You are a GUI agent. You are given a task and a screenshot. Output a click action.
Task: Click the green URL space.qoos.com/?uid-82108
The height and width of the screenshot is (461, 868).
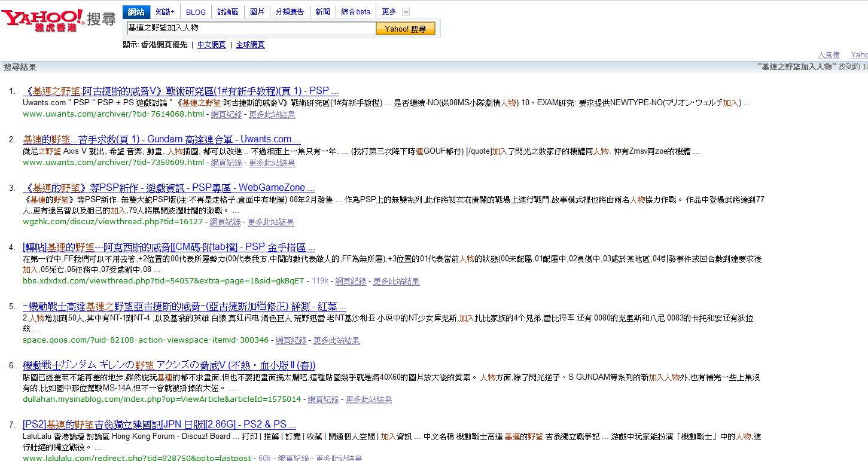[145, 340]
